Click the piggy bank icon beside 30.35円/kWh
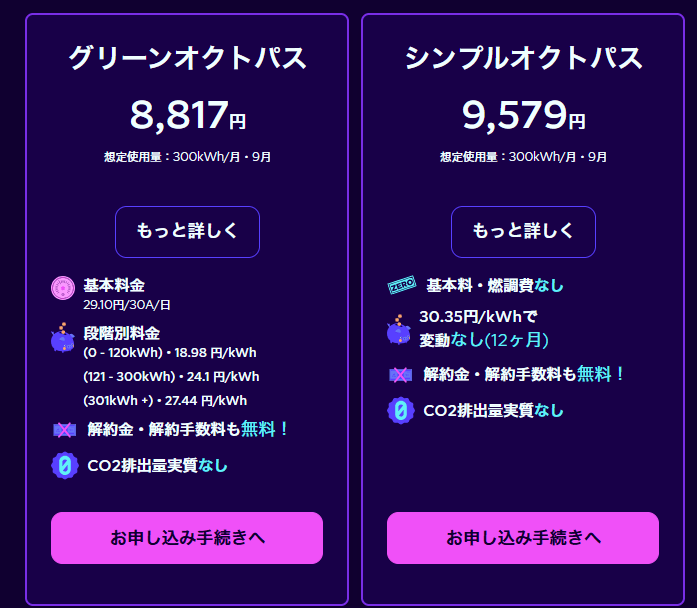The width and height of the screenshot is (697, 608). (x=399, y=331)
